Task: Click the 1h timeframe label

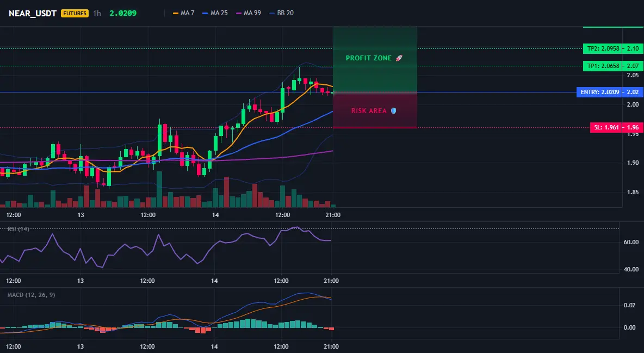Action: click(97, 13)
